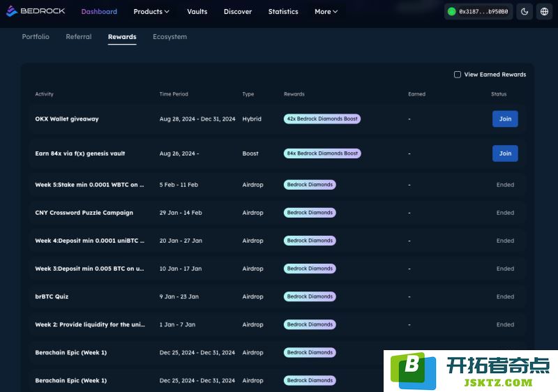Image resolution: width=558 pixels, height=392 pixels.
Task: Click the Boost type in genesis vault row
Action: (x=250, y=153)
